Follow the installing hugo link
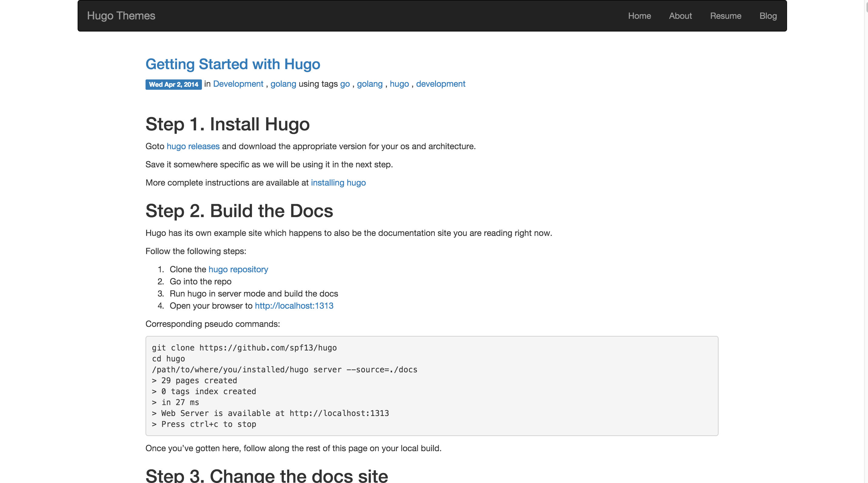 click(338, 183)
